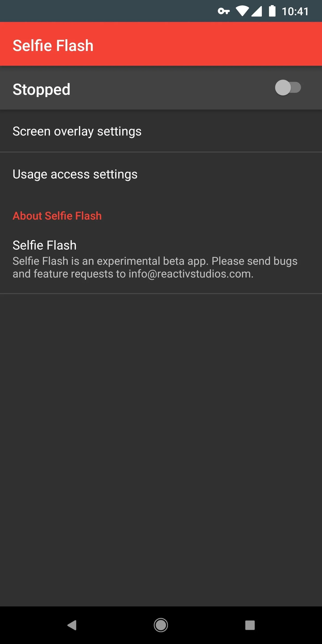322x644 pixels.
Task: Tap the red Selfie Flash toolbar
Action: point(161,44)
